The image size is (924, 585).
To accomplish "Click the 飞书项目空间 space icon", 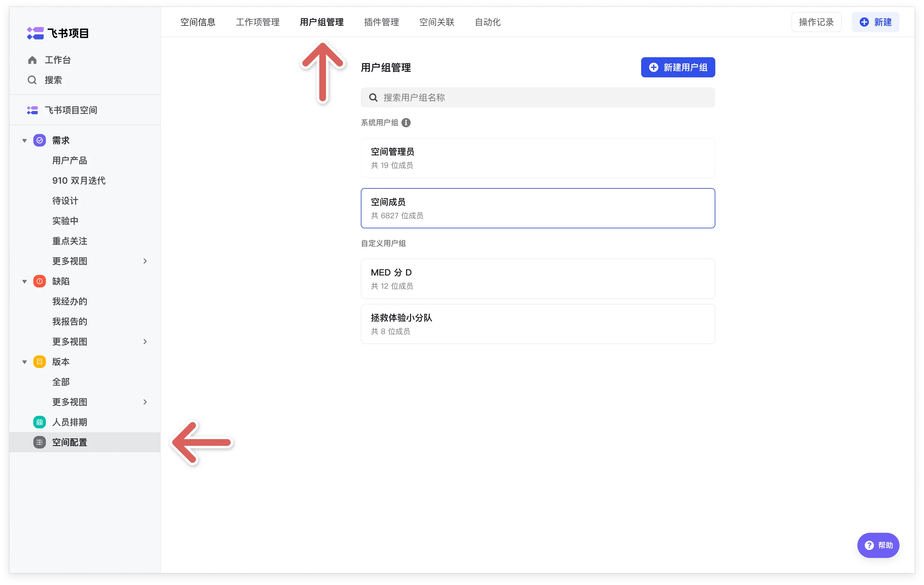I will click(x=32, y=110).
